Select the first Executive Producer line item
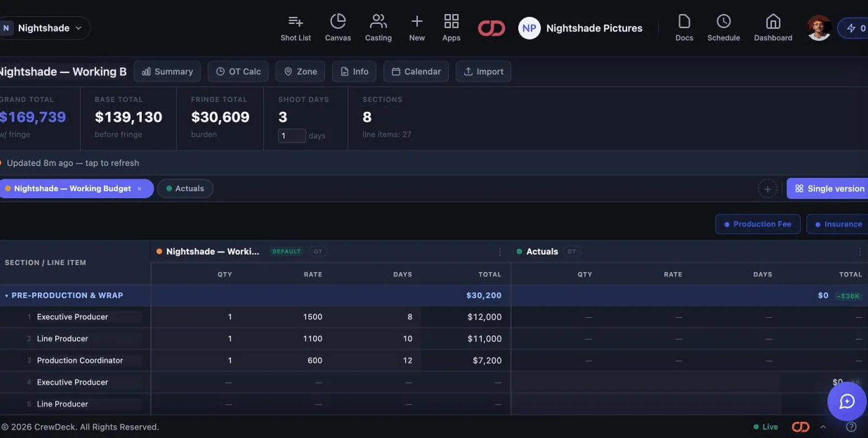The image size is (868, 438). click(x=73, y=317)
